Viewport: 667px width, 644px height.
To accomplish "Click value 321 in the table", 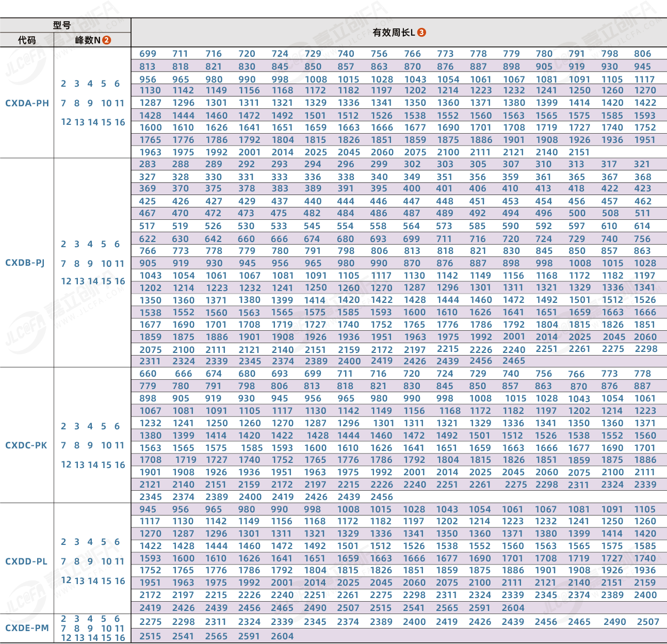I will pyautogui.click(x=642, y=164).
